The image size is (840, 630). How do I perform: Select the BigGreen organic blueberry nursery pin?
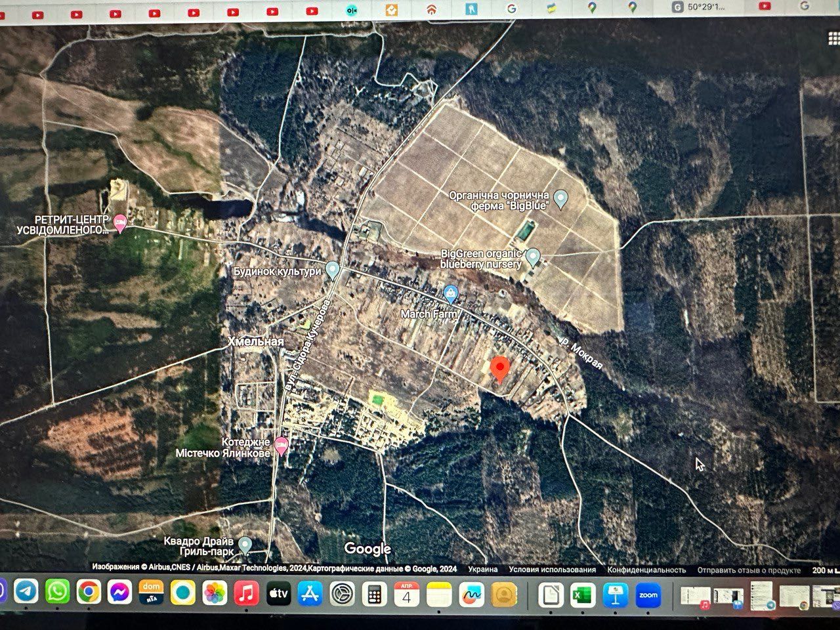click(533, 257)
